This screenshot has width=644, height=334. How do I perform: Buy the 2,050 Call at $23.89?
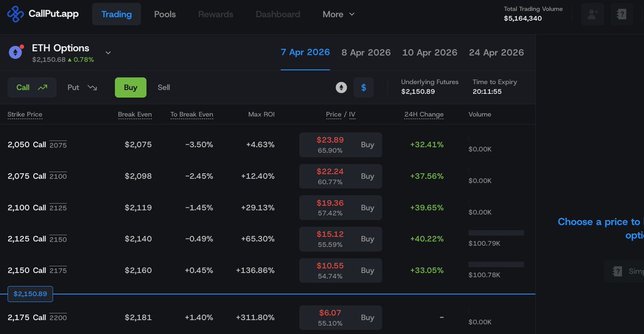pos(340,145)
